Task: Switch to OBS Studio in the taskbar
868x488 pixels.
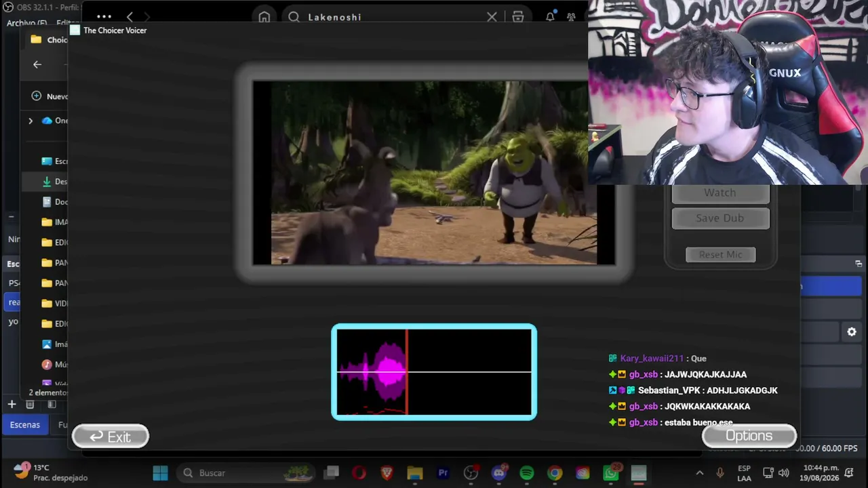Action: [471, 473]
